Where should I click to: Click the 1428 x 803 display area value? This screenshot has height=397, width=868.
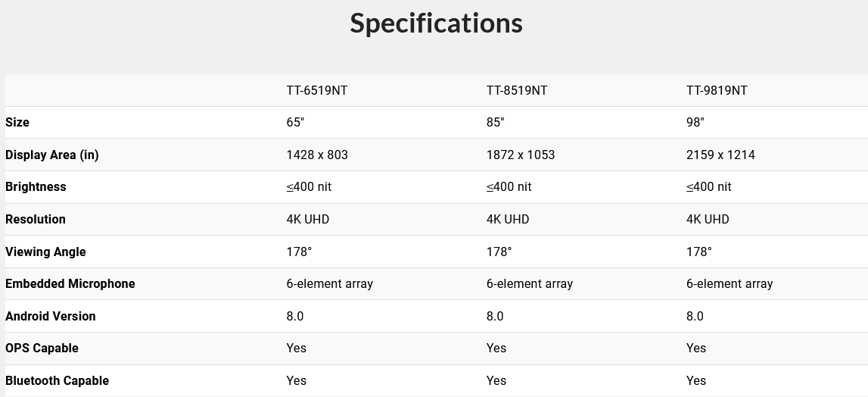[x=317, y=155]
